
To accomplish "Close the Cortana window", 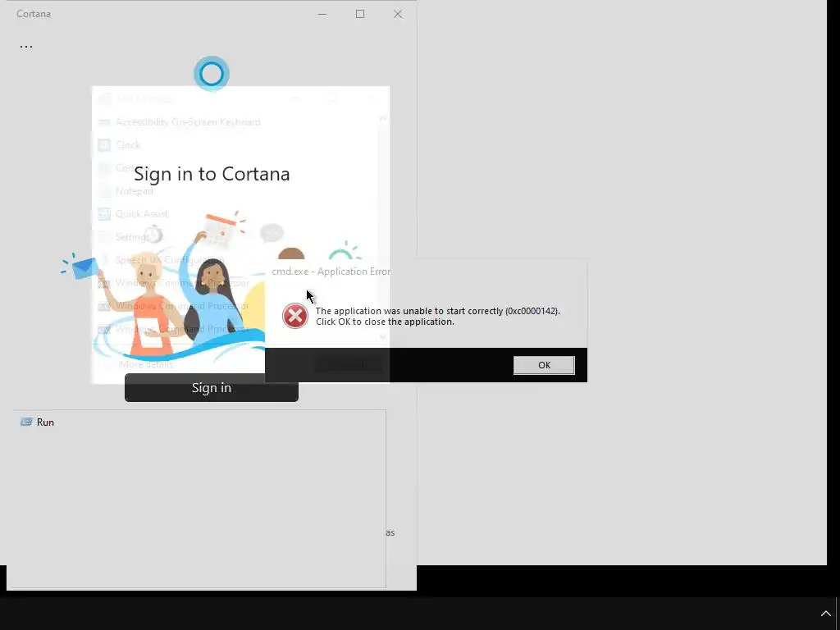I will [x=398, y=14].
